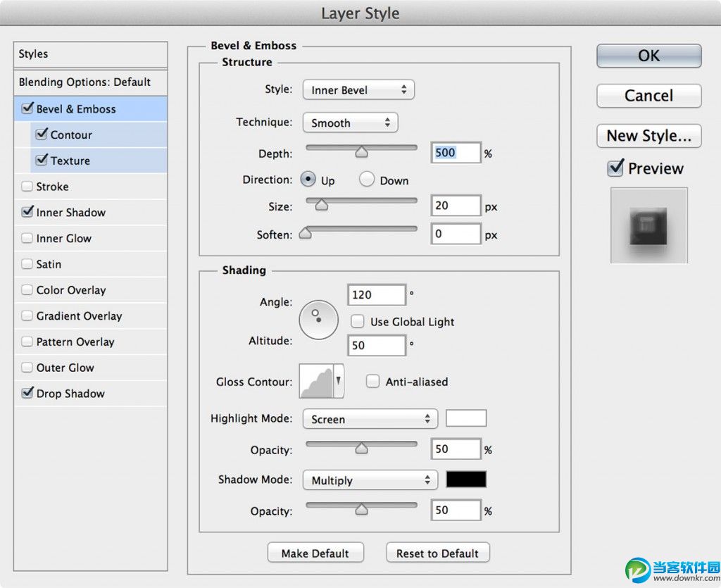The height and width of the screenshot is (588, 721).
Task: Open the Gloss Contour curve thumbnail
Action: (x=316, y=381)
